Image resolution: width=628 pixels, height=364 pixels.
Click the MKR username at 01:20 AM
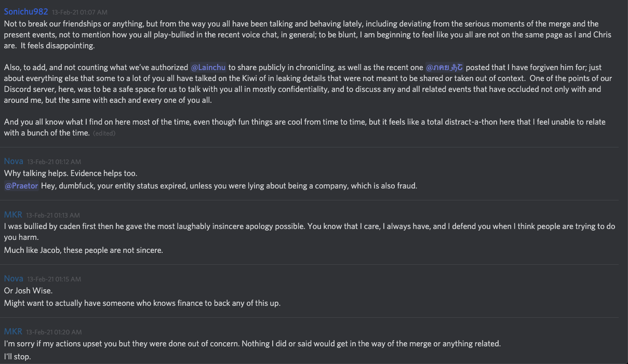pyautogui.click(x=13, y=332)
